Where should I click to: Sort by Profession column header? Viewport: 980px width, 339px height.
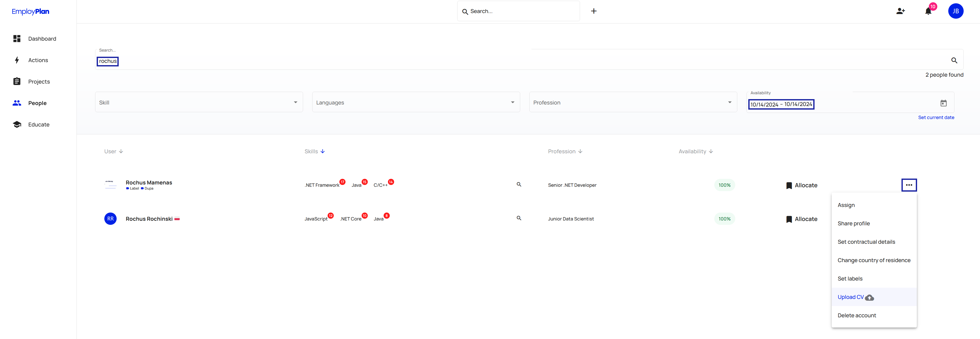point(565,151)
